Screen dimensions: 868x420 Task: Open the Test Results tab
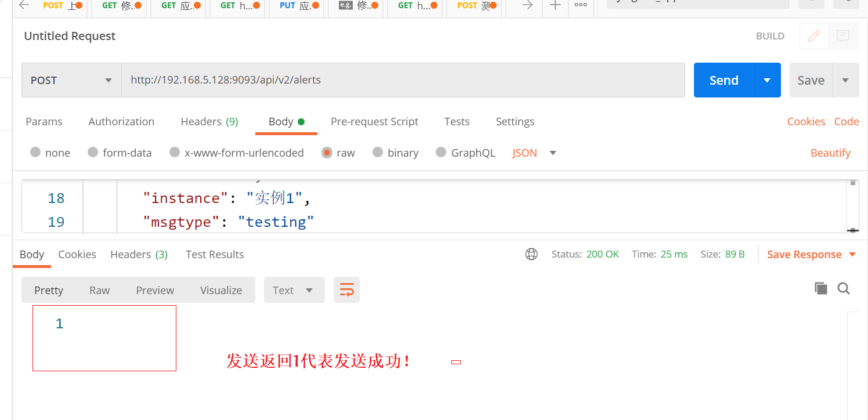pyautogui.click(x=214, y=254)
